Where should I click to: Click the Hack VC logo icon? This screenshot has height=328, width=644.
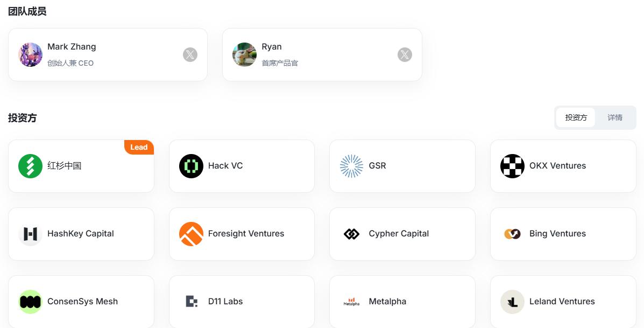click(x=191, y=166)
